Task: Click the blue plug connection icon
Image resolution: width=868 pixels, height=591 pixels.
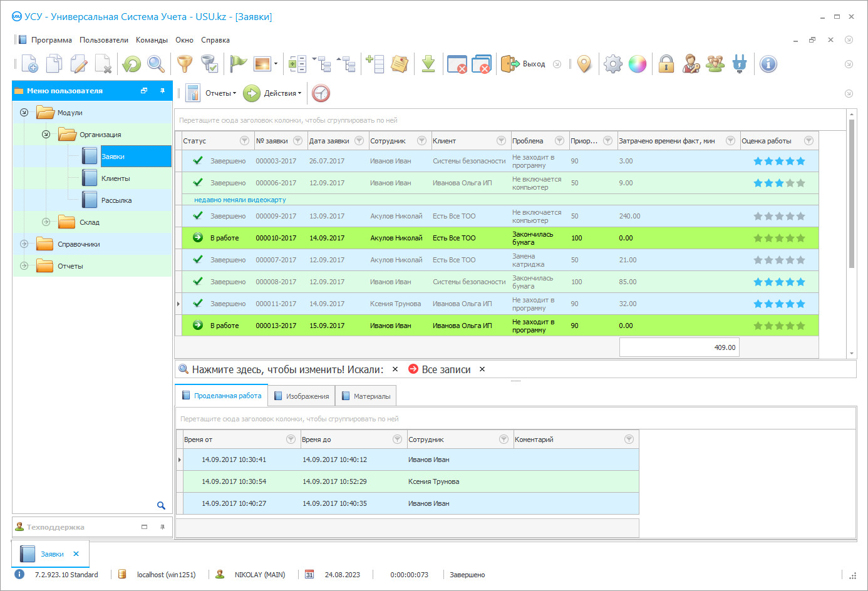Action: [740, 64]
